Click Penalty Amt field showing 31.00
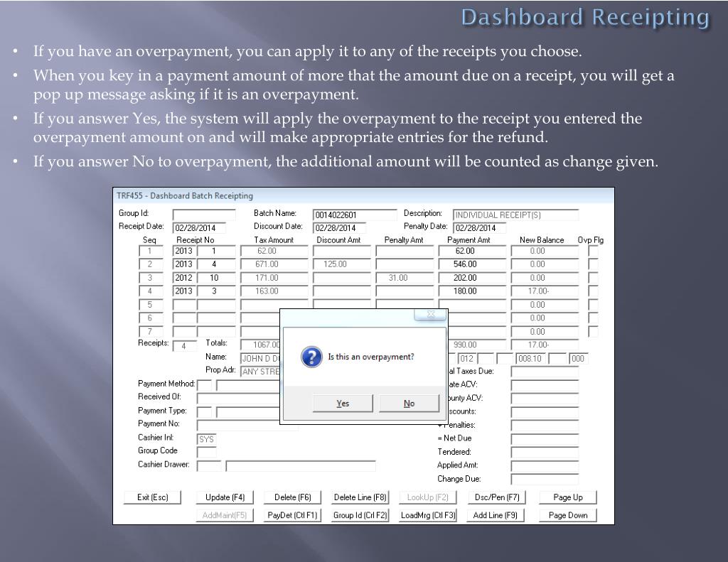Viewport: 728px width, 562px height. tap(405, 278)
